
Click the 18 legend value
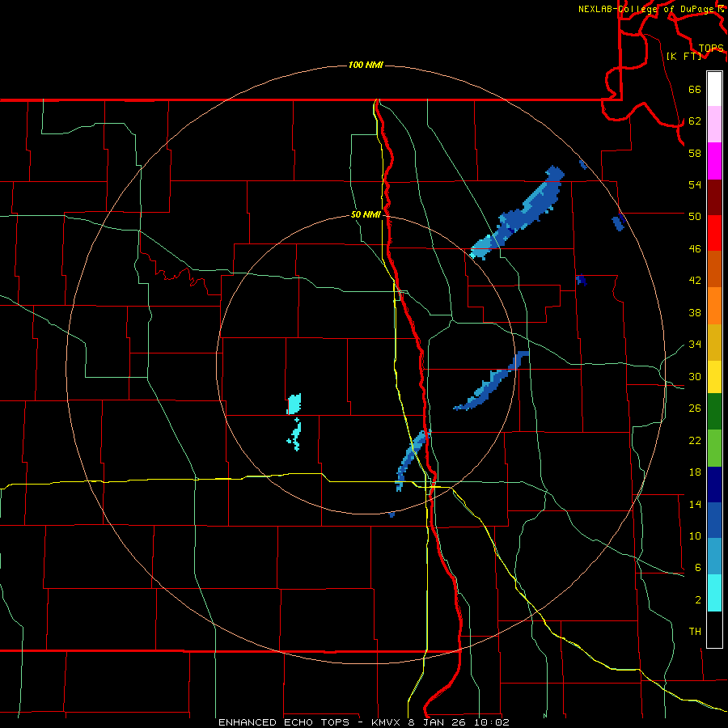(x=695, y=472)
